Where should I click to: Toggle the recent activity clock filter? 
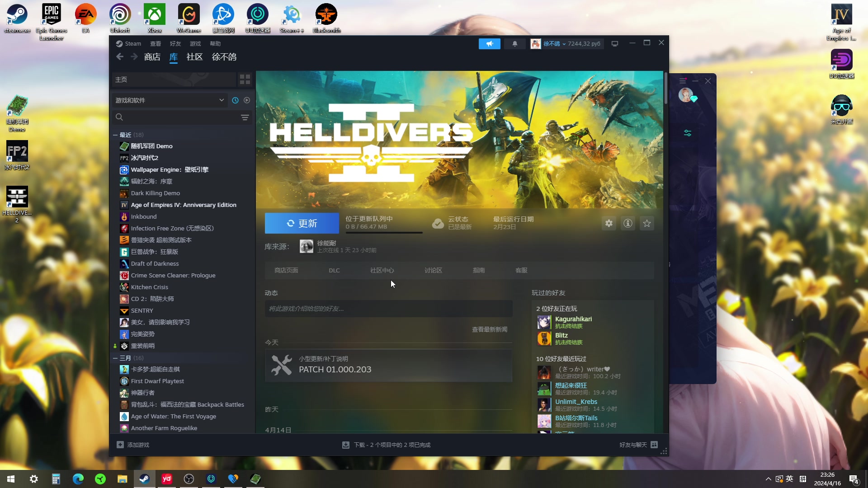coord(235,100)
